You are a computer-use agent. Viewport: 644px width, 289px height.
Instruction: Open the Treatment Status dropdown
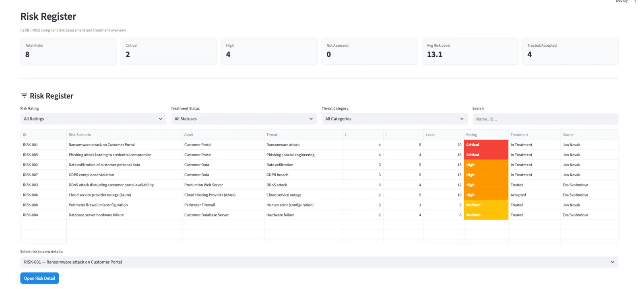pyautogui.click(x=244, y=119)
